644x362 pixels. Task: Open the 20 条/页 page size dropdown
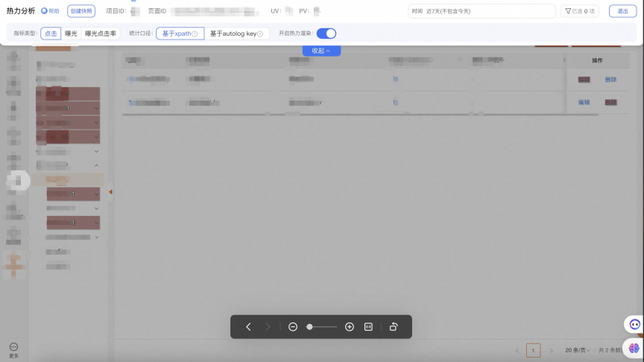click(578, 350)
